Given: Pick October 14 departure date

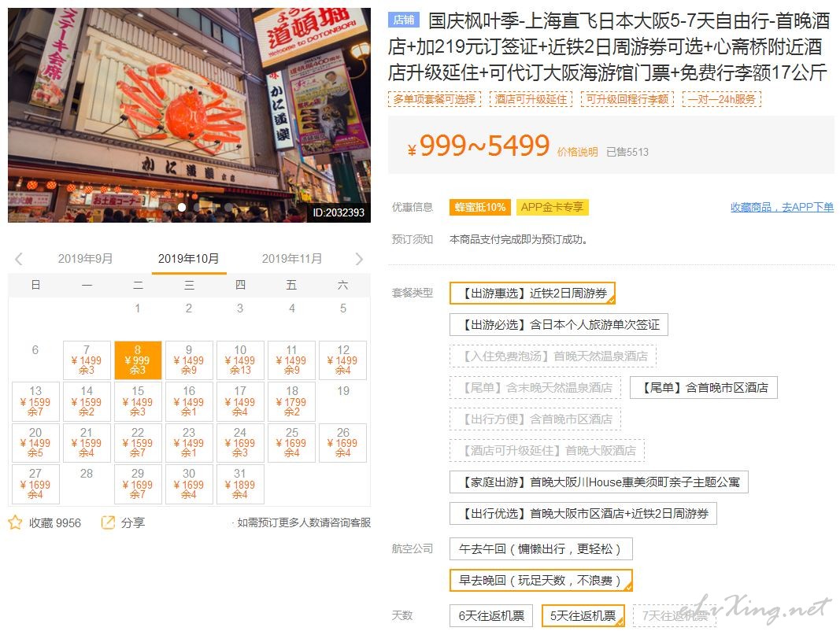Looking at the screenshot, I should (x=87, y=401).
